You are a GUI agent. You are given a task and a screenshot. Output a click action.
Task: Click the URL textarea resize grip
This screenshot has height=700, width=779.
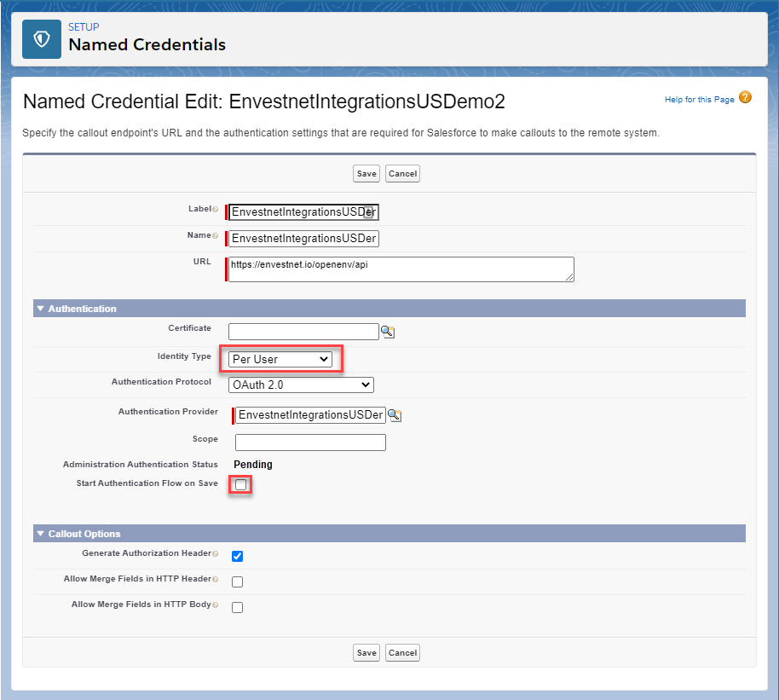click(x=569, y=277)
